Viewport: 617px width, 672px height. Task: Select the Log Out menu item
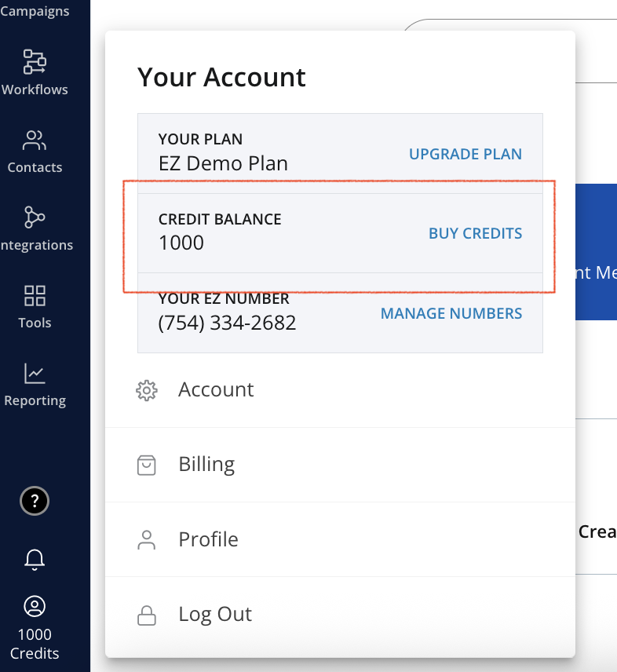(340, 614)
